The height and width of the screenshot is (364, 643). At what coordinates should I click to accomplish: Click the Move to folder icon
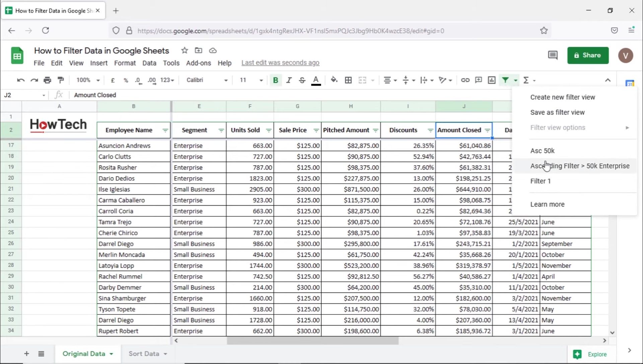(199, 51)
